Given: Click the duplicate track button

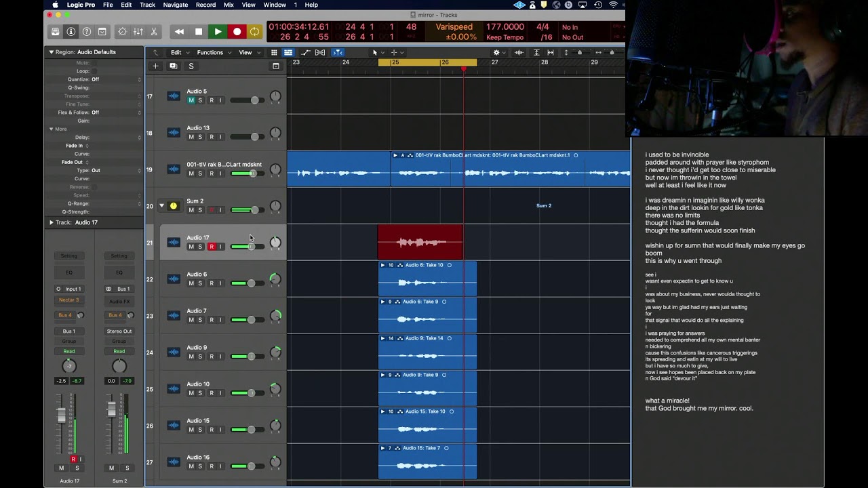Looking at the screenshot, I should tap(173, 66).
